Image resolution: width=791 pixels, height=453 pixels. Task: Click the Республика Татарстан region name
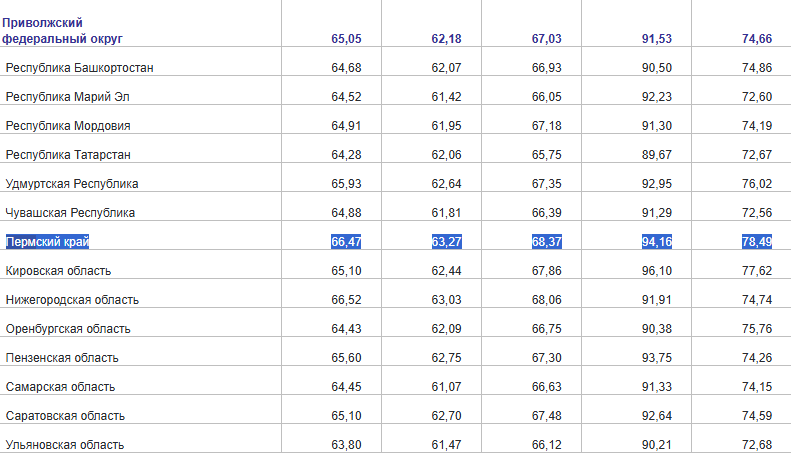click(x=68, y=154)
